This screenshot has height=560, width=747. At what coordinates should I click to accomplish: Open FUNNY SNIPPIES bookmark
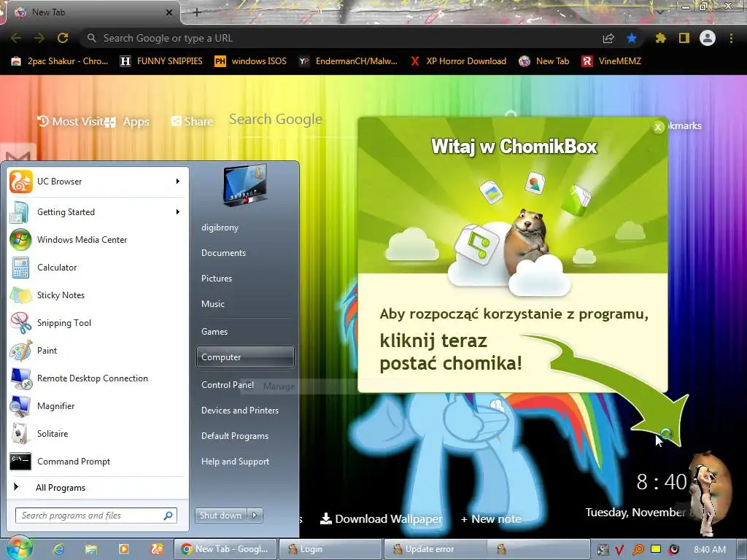pos(161,61)
